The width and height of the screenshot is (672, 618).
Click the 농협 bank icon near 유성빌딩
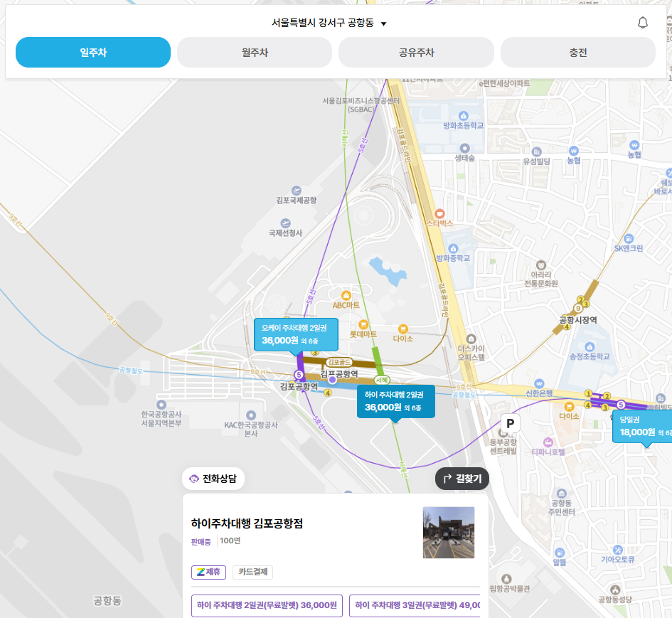(x=573, y=151)
